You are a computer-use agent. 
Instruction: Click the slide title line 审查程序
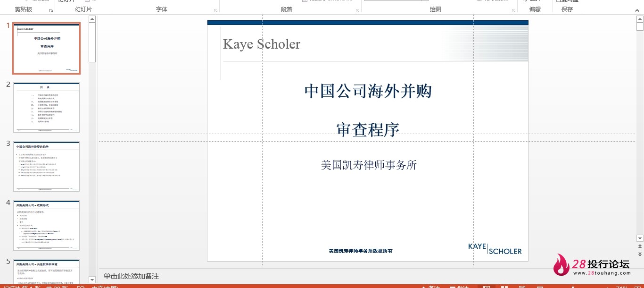(368, 129)
